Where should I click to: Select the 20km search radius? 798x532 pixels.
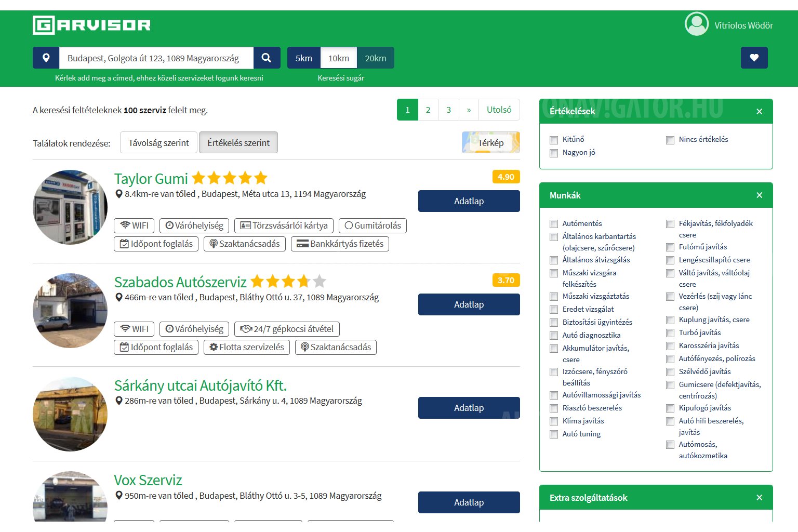pyautogui.click(x=375, y=58)
